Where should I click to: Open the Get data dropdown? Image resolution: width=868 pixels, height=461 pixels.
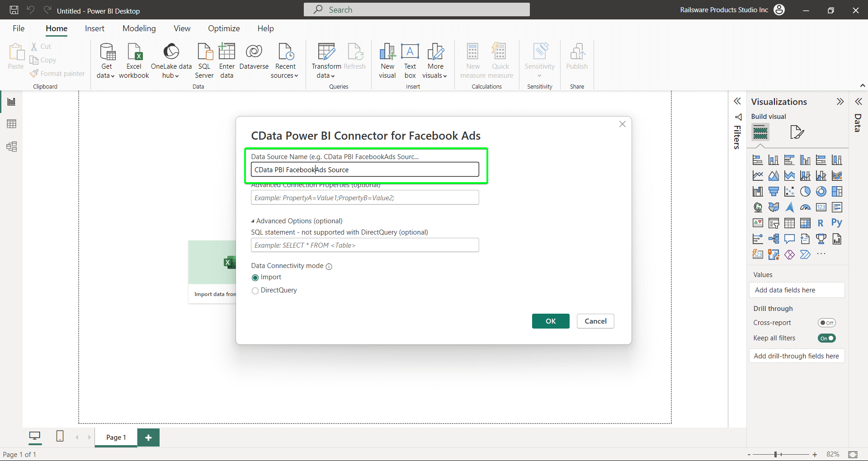tap(107, 61)
